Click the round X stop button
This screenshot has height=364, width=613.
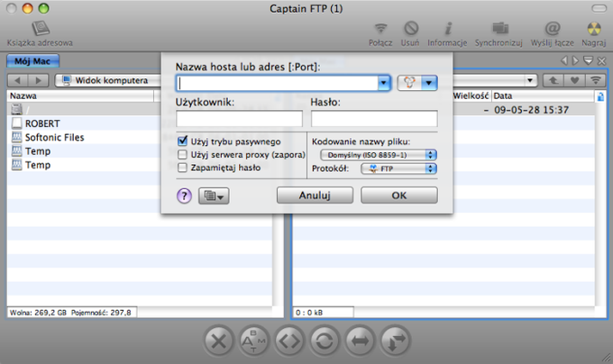(x=218, y=341)
